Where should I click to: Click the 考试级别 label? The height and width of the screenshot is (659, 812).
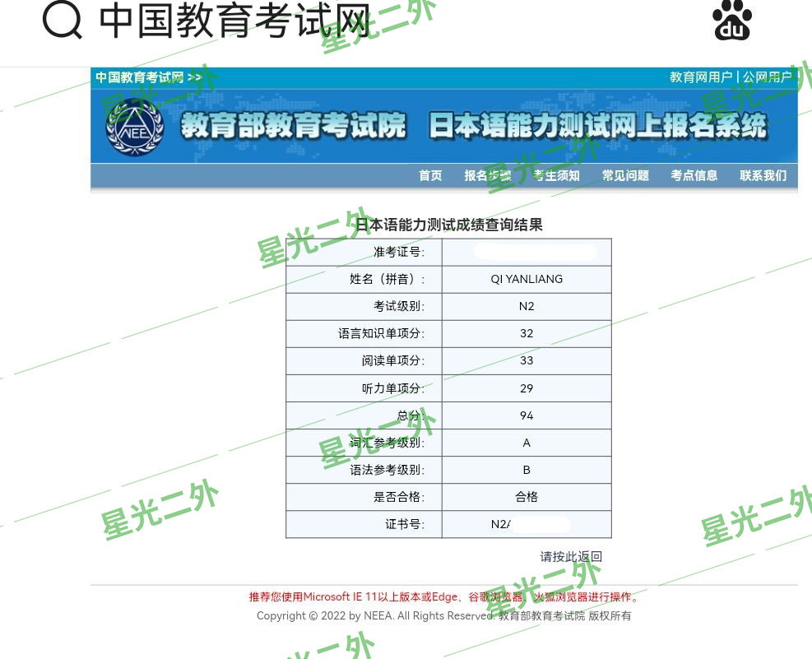[399, 306]
